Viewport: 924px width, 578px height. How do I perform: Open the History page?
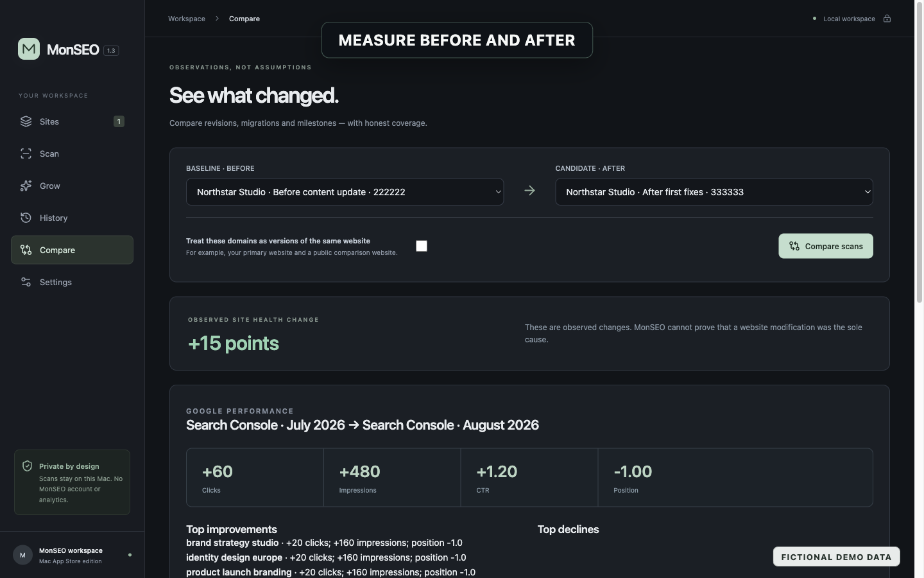pos(72,218)
